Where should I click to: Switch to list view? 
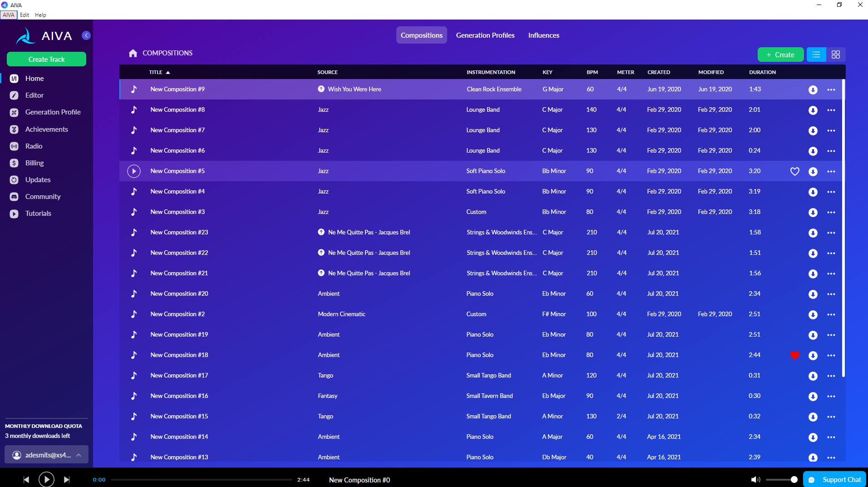point(816,55)
